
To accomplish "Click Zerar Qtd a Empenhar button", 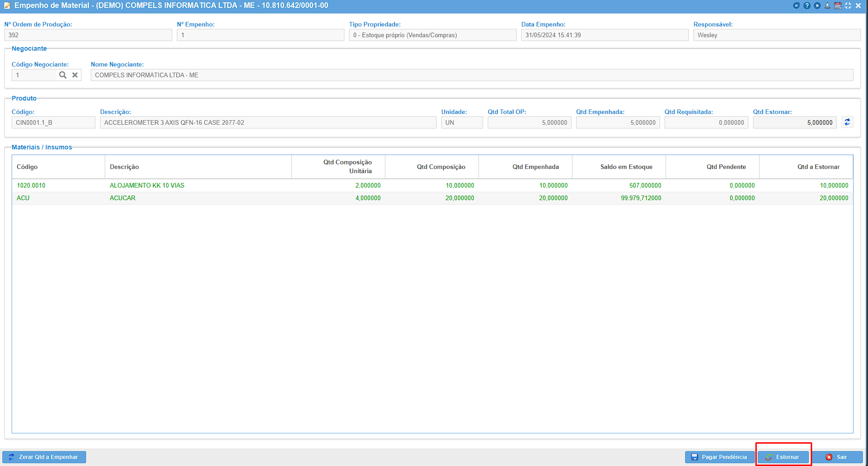I will [x=44, y=457].
